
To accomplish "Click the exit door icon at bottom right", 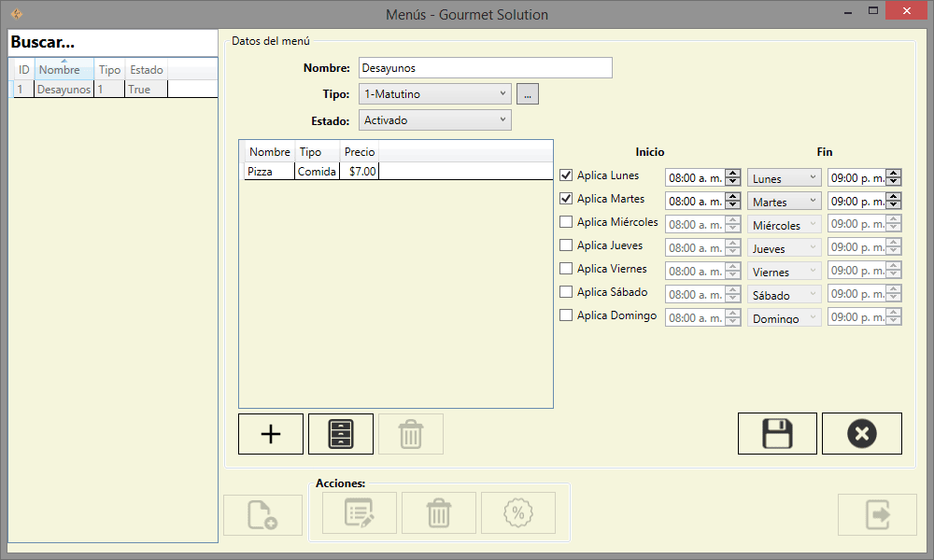I will pyautogui.click(x=877, y=514).
